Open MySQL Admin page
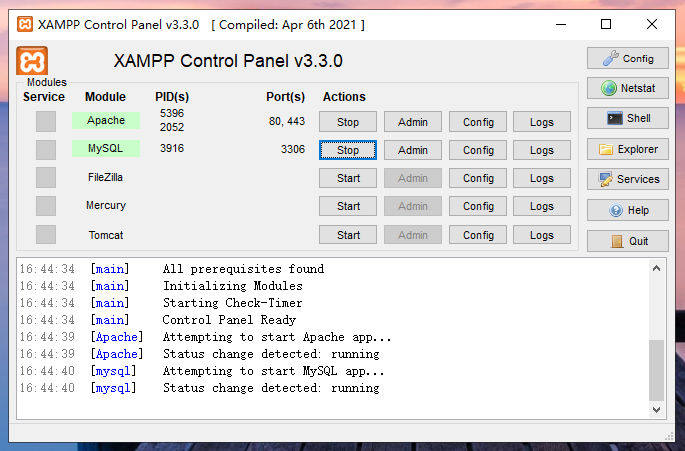The width and height of the screenshot is (685, 451). click(413, 150)
